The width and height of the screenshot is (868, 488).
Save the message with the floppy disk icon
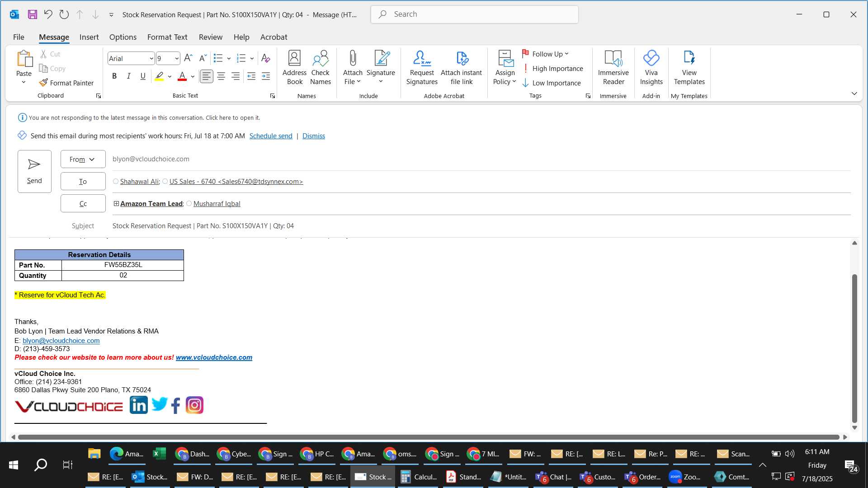tap(32, 14)
